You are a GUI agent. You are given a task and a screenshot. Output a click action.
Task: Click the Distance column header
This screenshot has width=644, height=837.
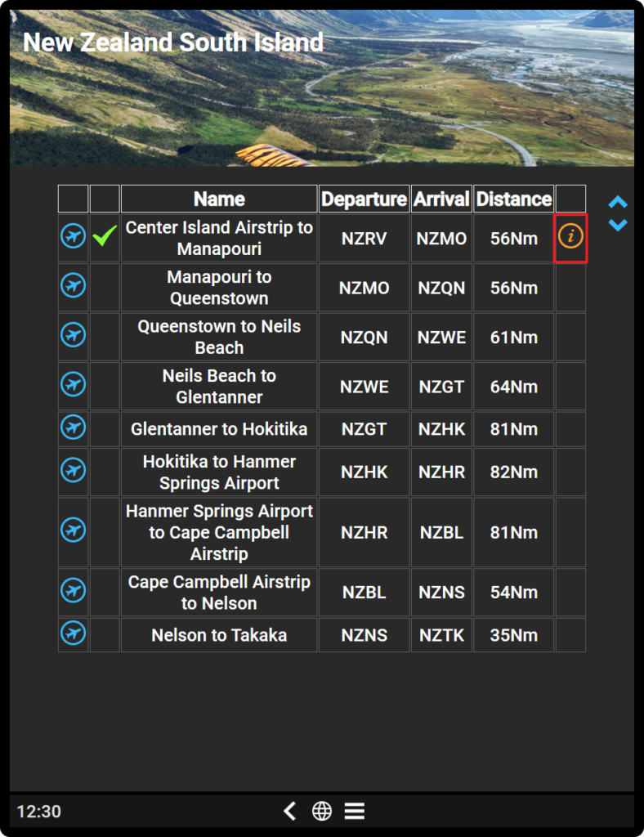[514, 199]
